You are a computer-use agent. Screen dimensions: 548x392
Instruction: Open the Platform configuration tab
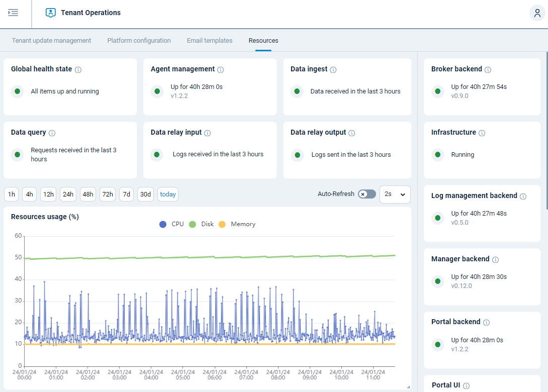[139, 41]
